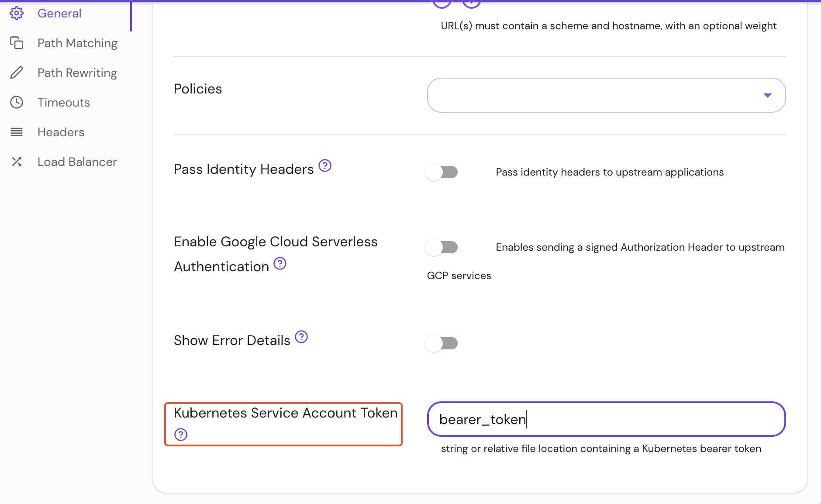Enable the Show Error Details switch
Image resolution: width=821 pixels, height=504 pixels.
coord(442,343)
